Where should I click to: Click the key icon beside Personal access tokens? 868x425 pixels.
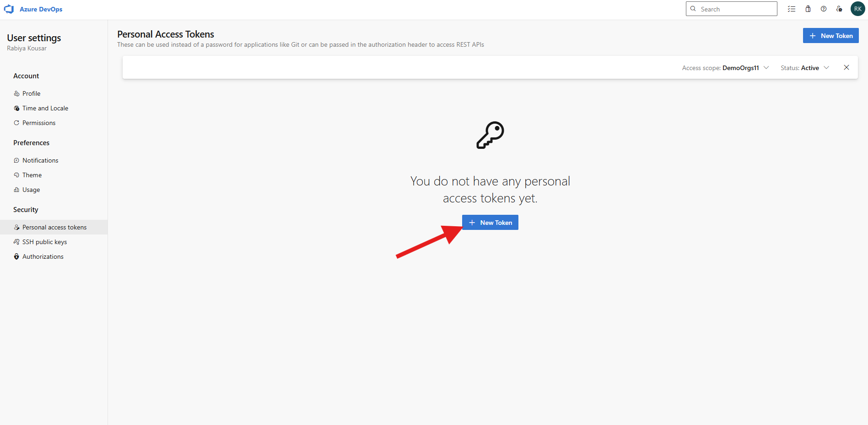(16, 227)
